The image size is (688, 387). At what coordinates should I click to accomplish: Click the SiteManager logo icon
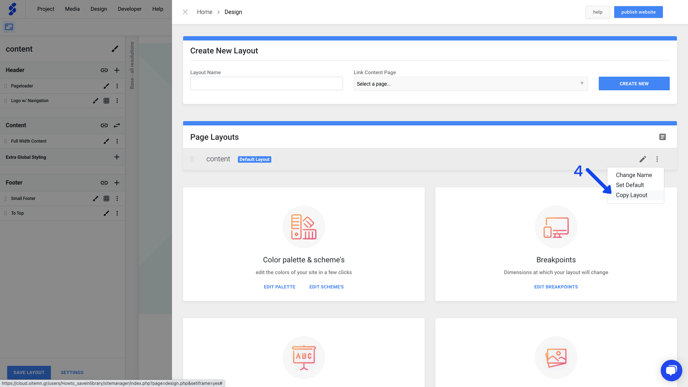[x=12, y=9]
